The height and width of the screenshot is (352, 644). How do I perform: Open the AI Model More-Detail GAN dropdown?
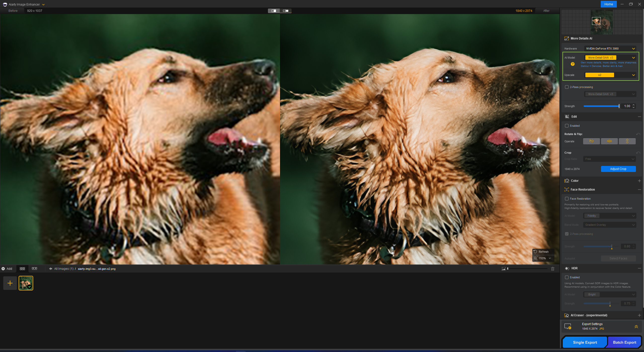click(x=611, y=58)
